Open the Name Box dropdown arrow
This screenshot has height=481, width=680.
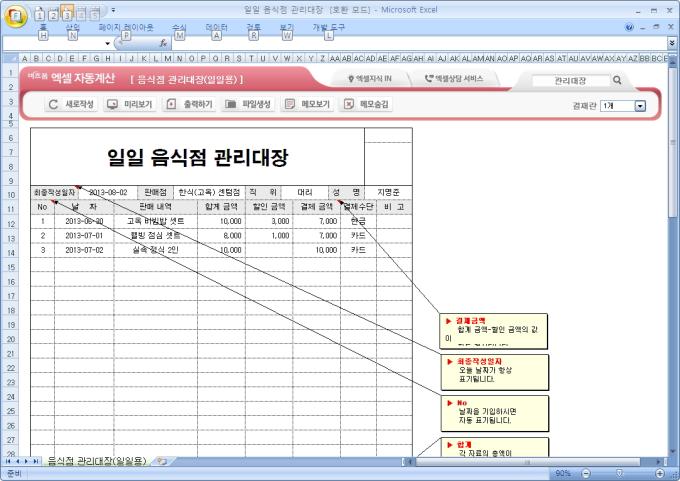click(x=108, y=44)
